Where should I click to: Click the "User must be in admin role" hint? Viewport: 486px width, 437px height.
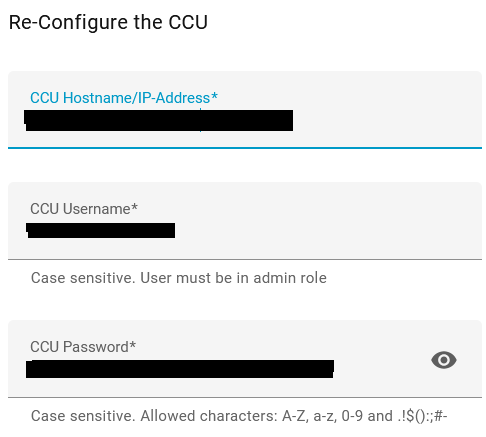click(233, 278)
